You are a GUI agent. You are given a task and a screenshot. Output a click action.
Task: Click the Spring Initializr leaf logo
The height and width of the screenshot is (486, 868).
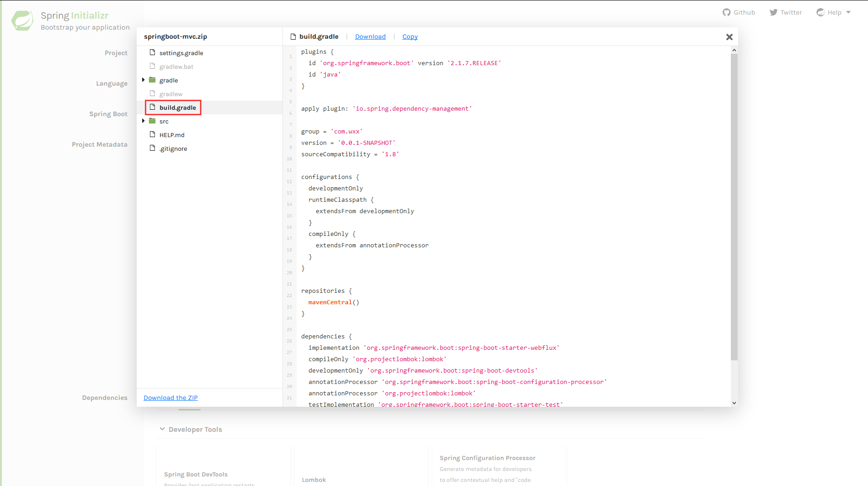22,20
